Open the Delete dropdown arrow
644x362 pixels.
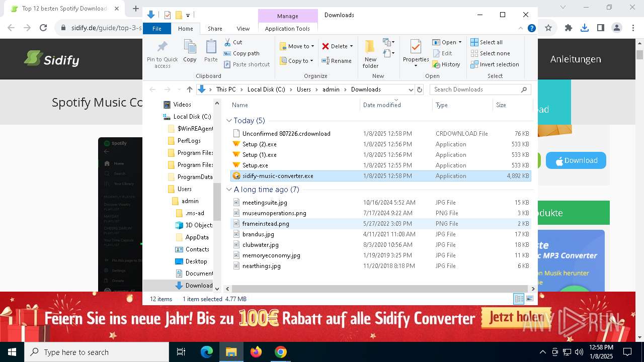point(351,46)
